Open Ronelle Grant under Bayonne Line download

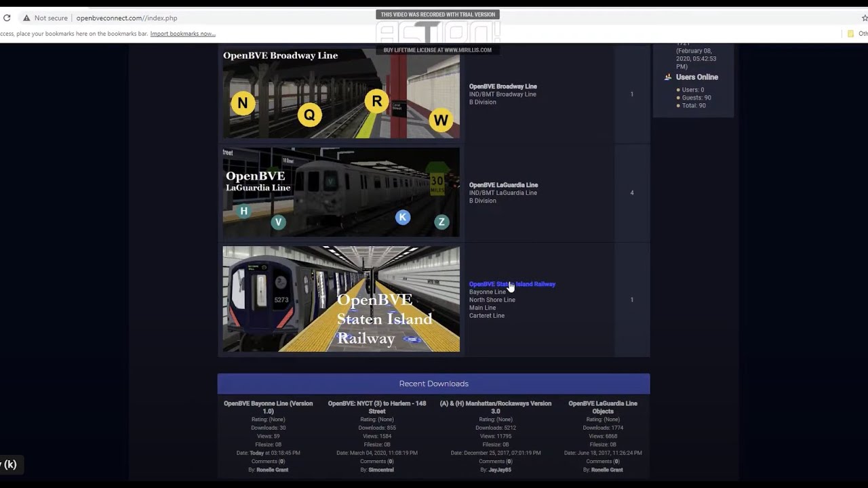point(272,470)
